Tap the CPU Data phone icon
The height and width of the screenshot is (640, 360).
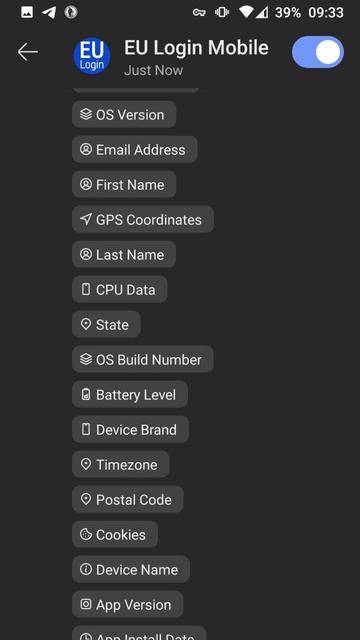[x=86, y=289]
